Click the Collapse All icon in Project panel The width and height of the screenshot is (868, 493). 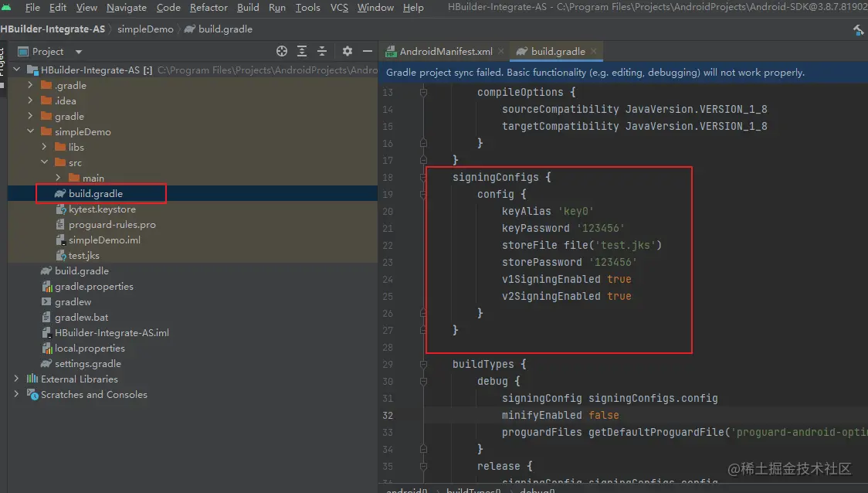coord(321,51)
